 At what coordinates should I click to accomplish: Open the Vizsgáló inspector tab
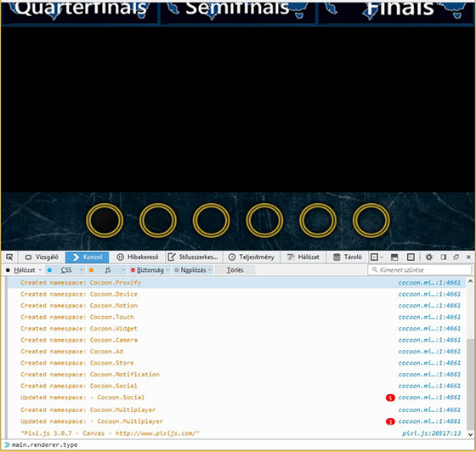point(42,257)
